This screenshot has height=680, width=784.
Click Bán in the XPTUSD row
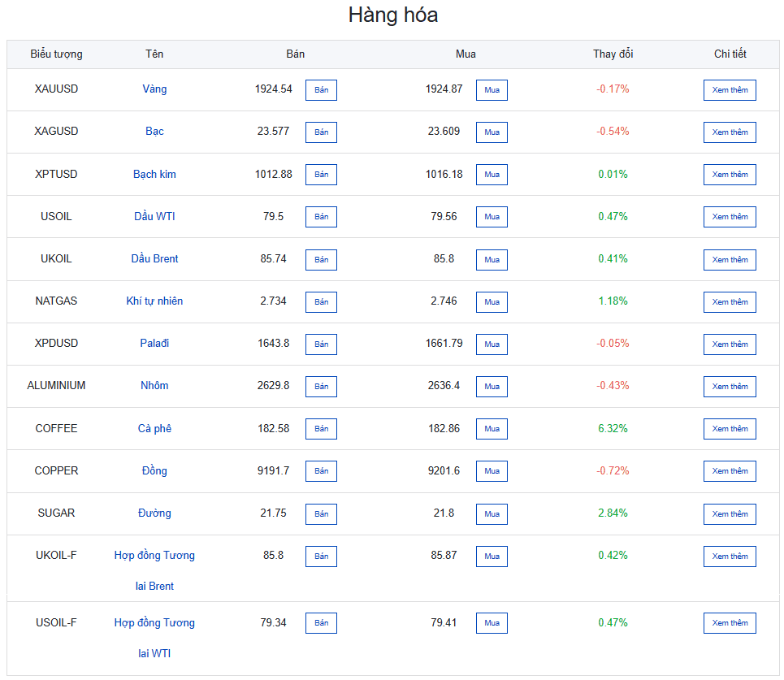click(x=321, y=175)
